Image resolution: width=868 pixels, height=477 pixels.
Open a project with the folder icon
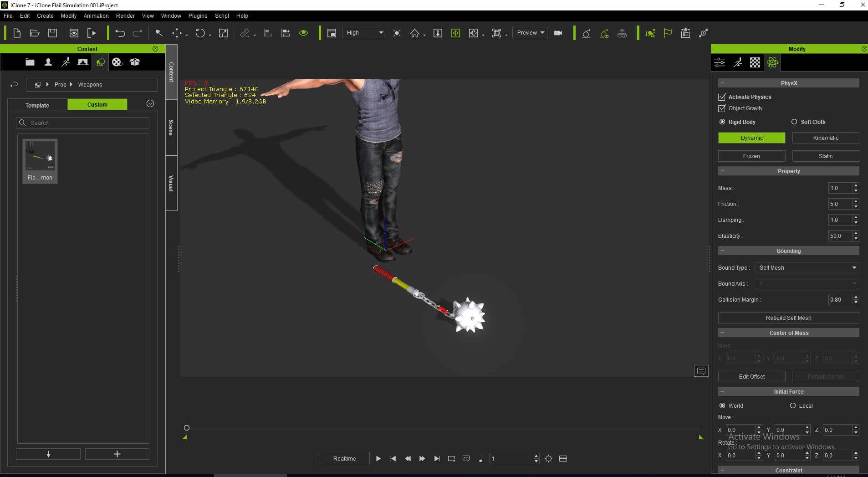(35, 33)
